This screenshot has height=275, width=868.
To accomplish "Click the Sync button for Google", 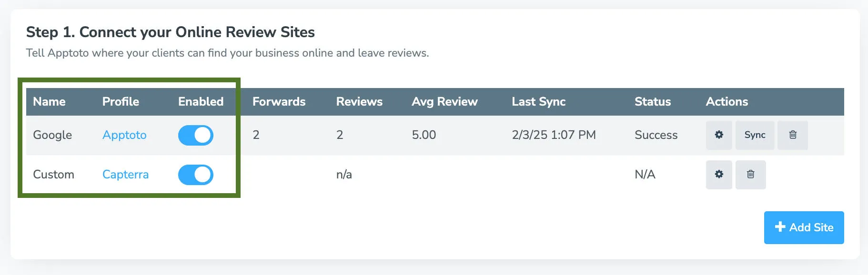I will tap(755, 135).
